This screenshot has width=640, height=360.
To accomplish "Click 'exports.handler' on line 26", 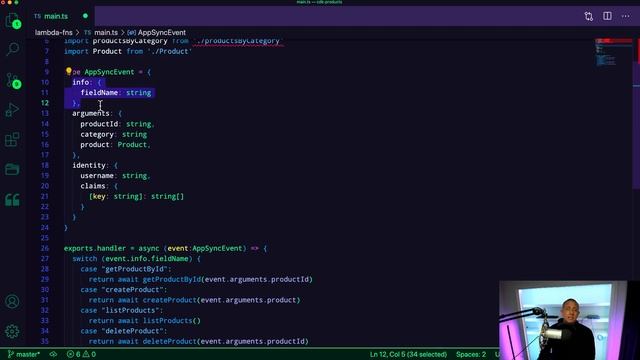I will pos(95,248).
